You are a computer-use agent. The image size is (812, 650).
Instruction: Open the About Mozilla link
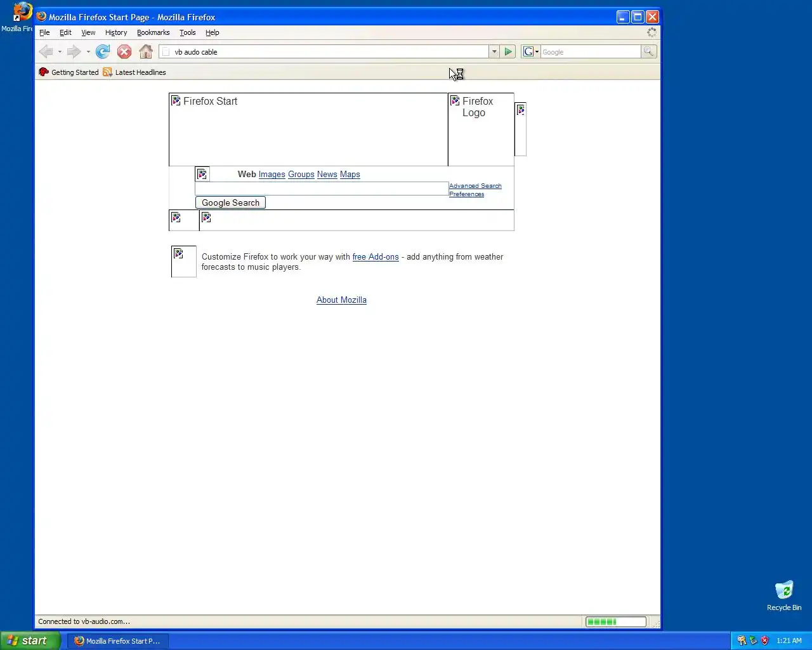341,300
